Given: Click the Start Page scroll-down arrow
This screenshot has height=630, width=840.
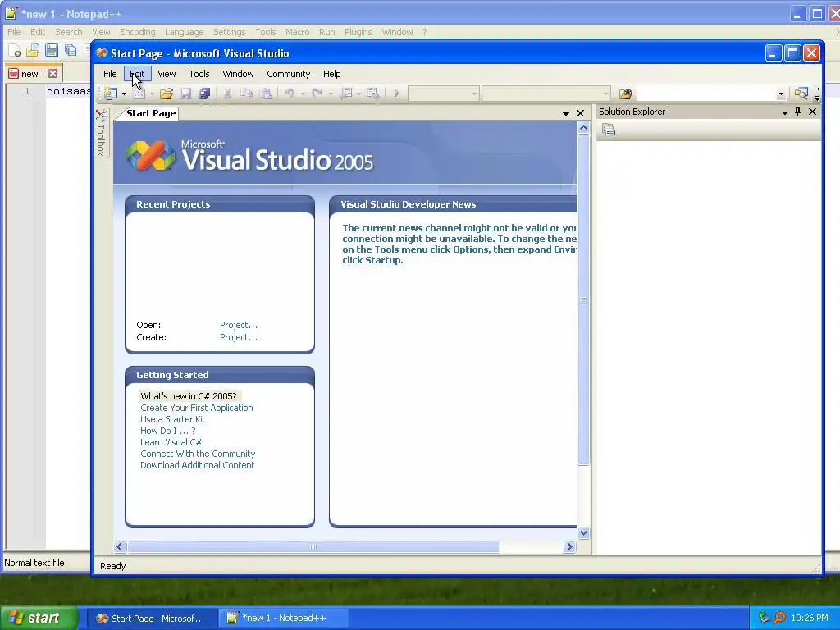Looking at the screenshot, I should tap(583, 533).
